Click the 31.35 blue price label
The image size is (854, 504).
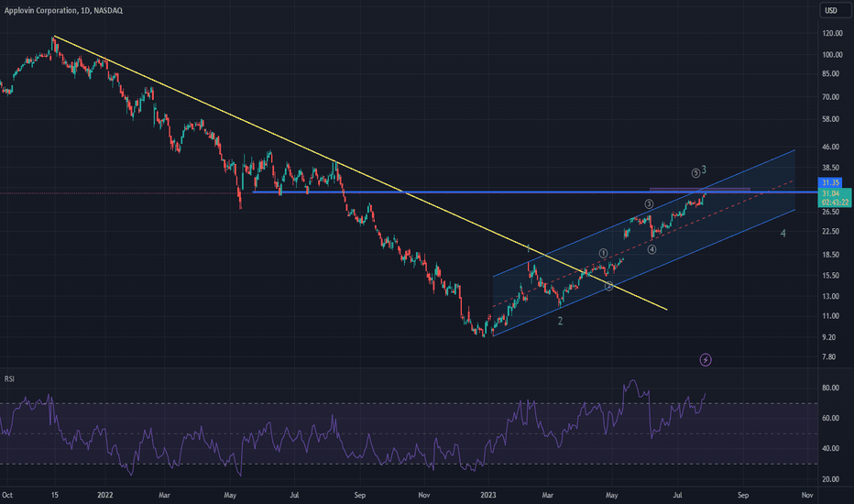click(830, 182)
